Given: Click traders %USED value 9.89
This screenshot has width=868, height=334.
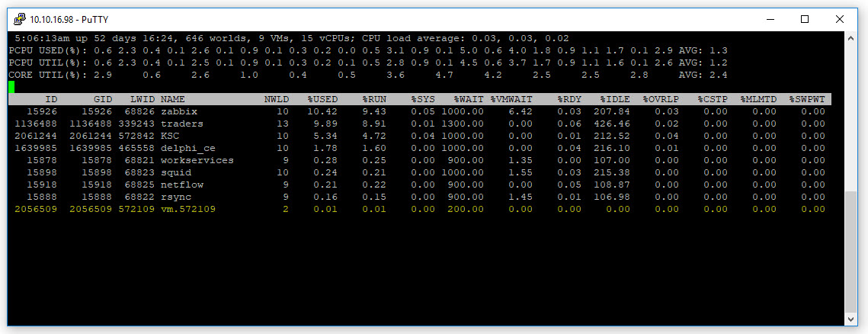Looking at the screenshot, I should [x=325, y=124].
